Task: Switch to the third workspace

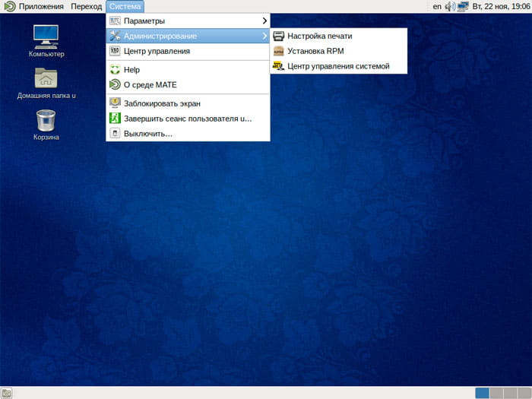Action: tap(510, 393)
